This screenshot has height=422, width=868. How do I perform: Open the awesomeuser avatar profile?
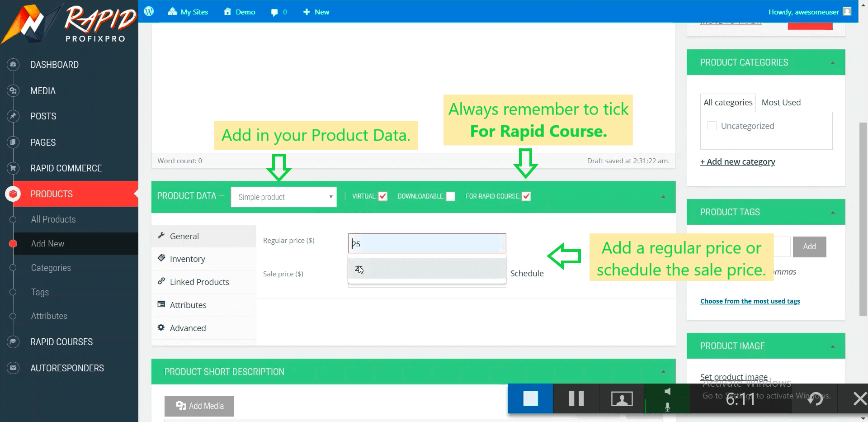[x=847, y=12]
